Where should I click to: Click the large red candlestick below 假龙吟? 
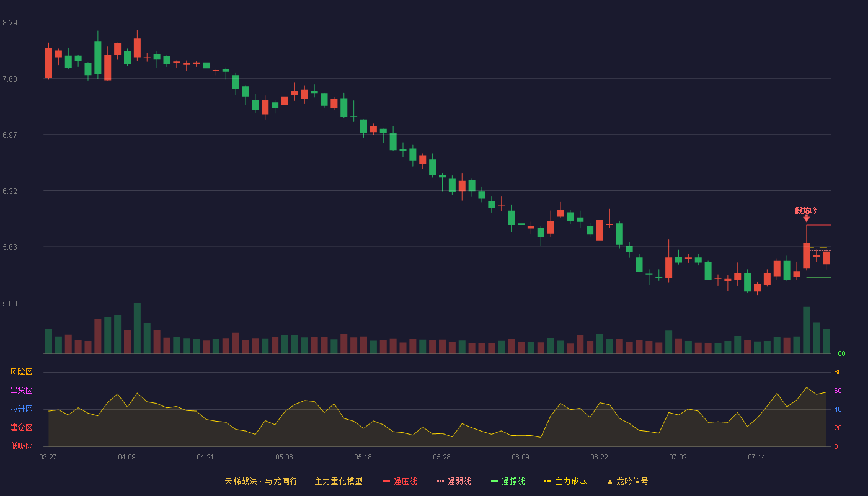point(806,255)
